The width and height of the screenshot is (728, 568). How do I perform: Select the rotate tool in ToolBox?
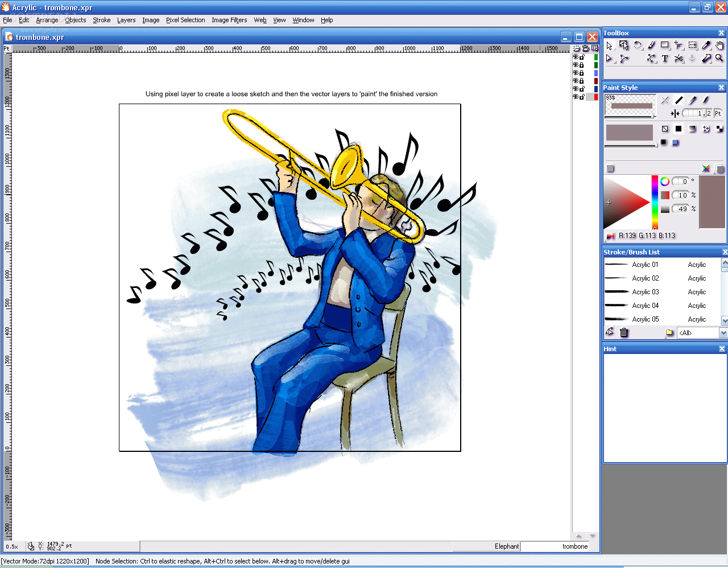(638, 46)
